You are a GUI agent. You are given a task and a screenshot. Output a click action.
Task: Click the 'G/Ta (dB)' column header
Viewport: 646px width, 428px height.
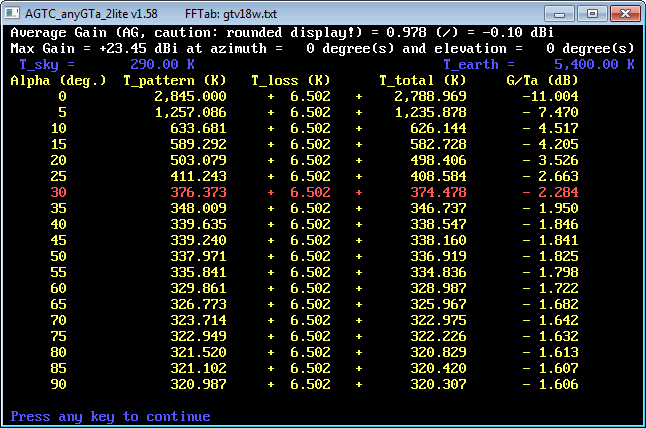(x=542, y=80)
